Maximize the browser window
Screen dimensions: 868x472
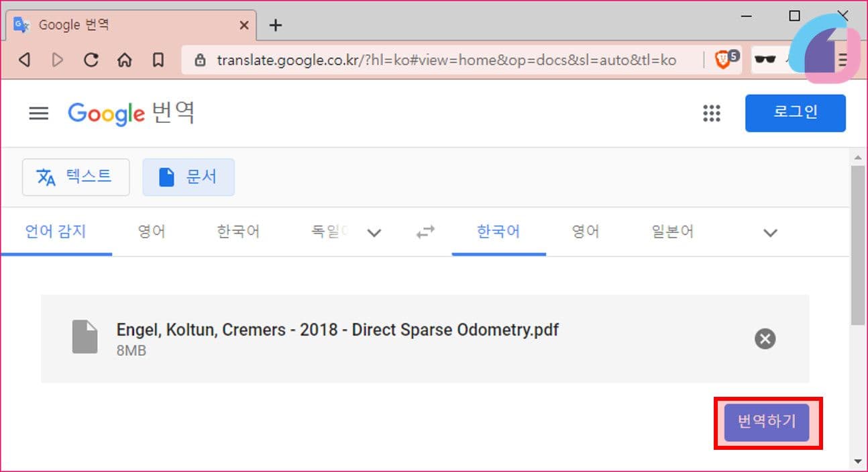(x=794, y=15)
